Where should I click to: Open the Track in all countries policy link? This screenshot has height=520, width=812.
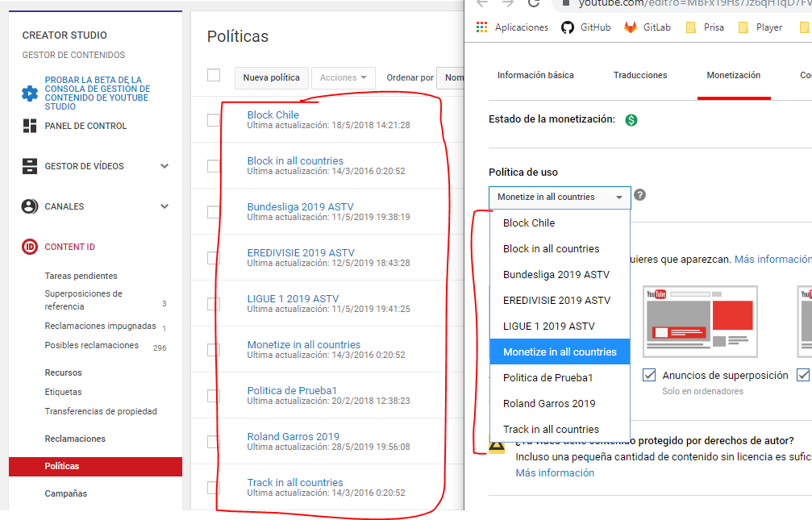[295, 483]
